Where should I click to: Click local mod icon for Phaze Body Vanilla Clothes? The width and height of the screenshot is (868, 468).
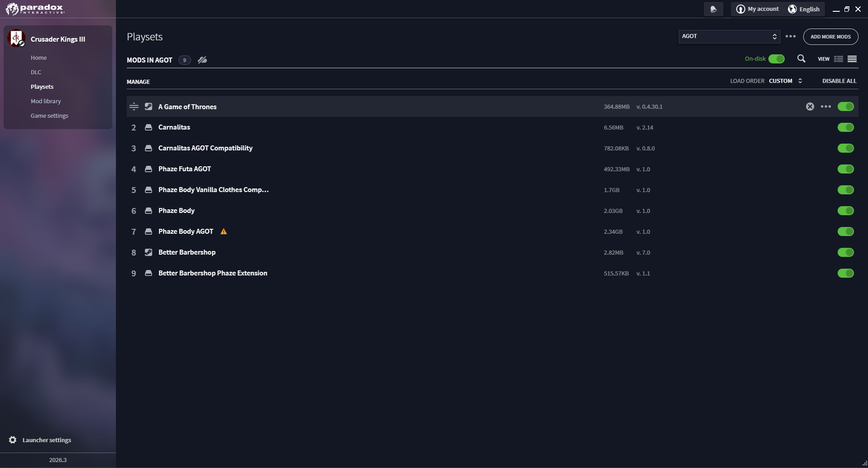149,190
